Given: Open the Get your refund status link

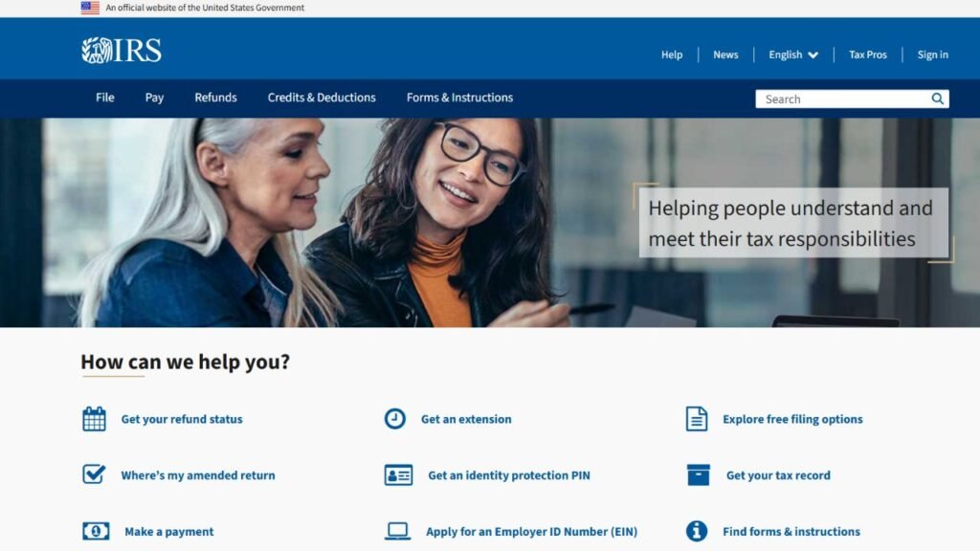Looking at the screenshot, I should coord(182,419).
